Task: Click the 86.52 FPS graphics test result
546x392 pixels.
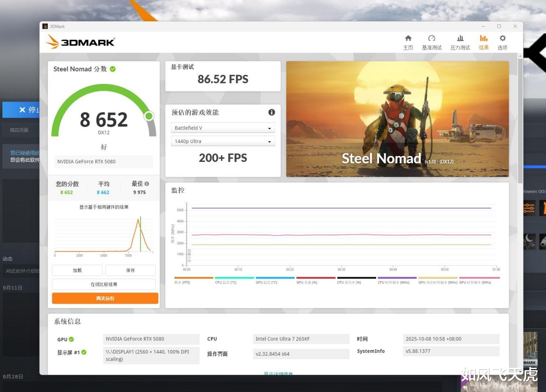Action: (223, 79)
